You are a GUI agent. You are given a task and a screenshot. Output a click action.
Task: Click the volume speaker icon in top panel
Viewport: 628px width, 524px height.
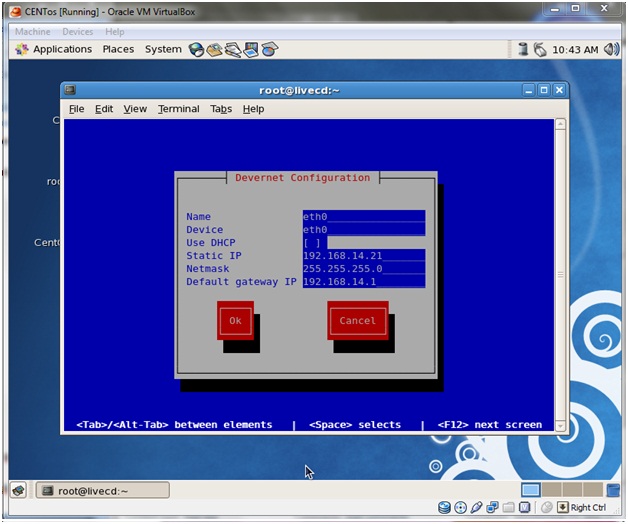click(x=612, y=49)
